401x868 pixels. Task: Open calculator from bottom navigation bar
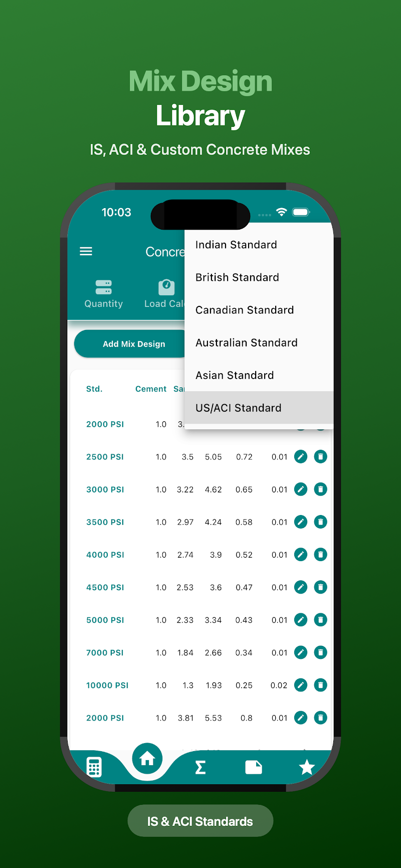point(94,767)
